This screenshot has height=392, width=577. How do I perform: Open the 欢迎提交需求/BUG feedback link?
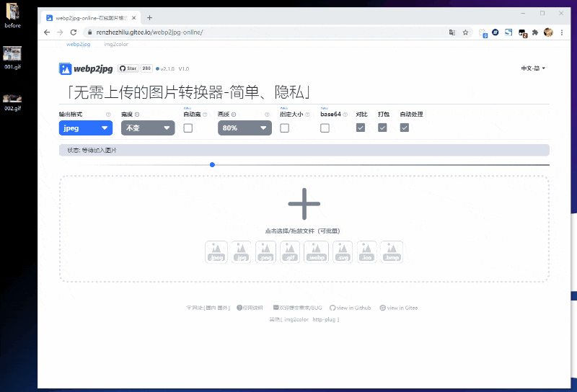[x=298, y=308]
